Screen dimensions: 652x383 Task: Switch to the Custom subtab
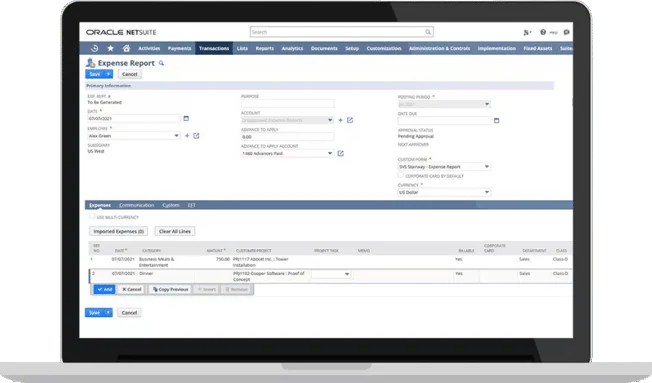171,205
